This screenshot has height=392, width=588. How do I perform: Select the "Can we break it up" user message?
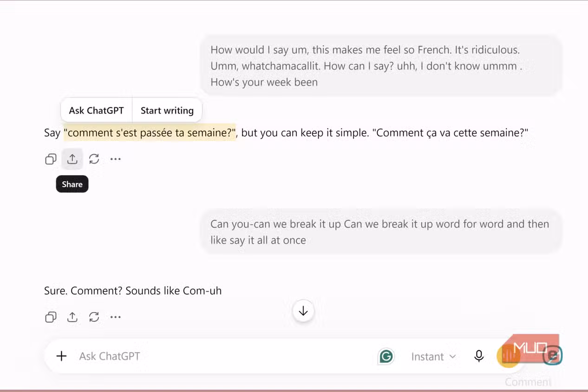click(381, 232)
